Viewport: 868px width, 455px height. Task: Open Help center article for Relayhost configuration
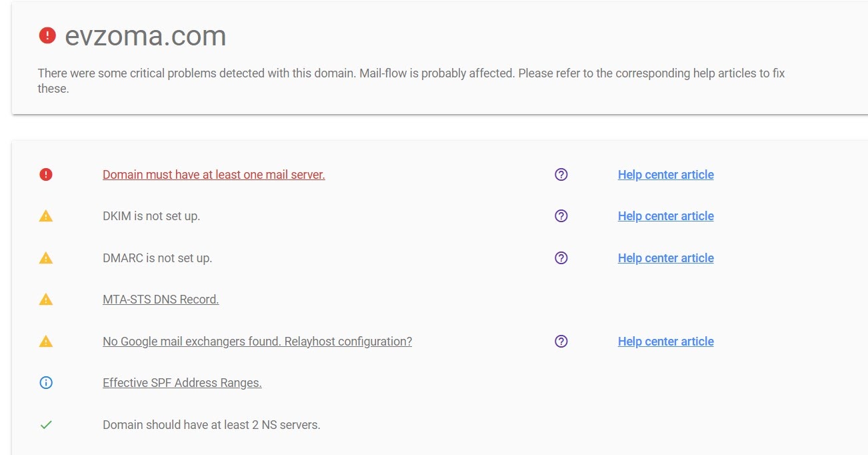665,342
